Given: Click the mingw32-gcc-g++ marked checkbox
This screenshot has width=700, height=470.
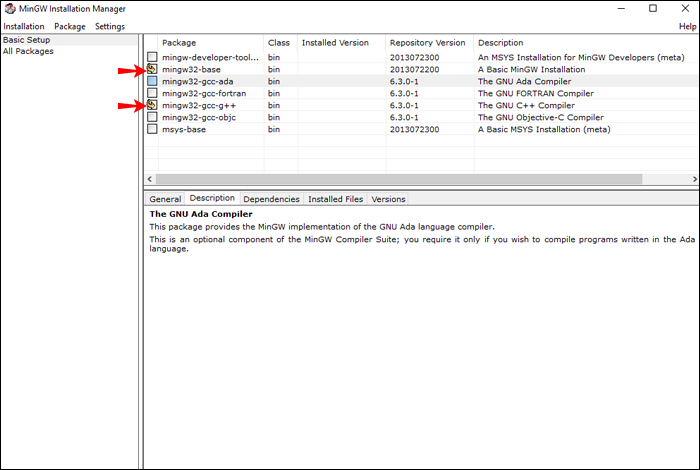Looking at the screenshot, I should [152, 105].
